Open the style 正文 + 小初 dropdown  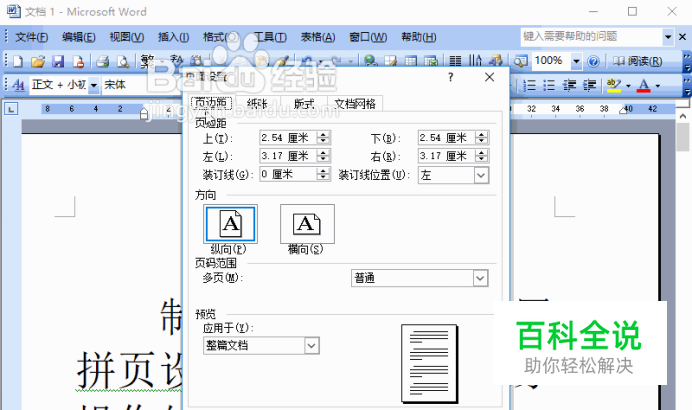[94, 85]
